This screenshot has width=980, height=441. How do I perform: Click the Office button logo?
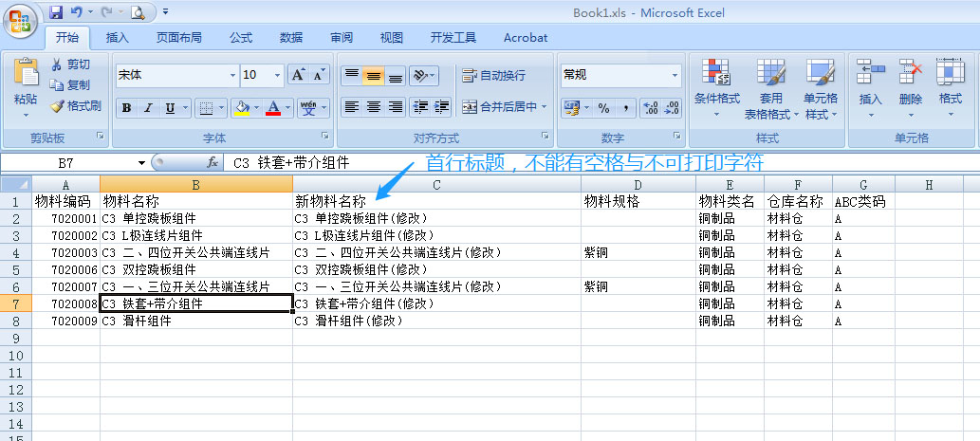point(21,17)
